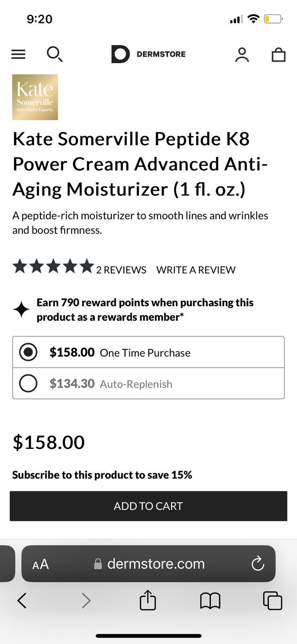The width and height of the screenshot is (297, 644).
Task: Go back with the browser arrow
Action: pyautogui.click(x=22, y=601)
